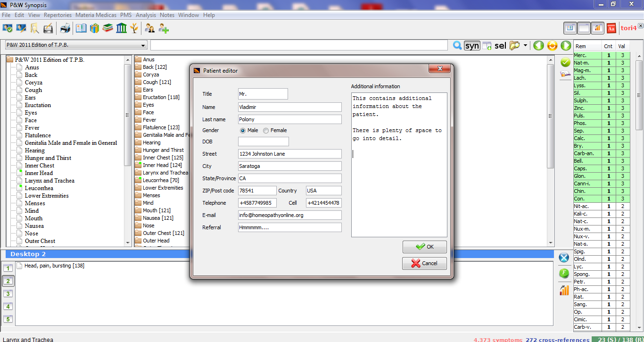This screenshot has width=644, height=342.
Task: Click the printer icon in the toolbar
Action: coord(65,28)
